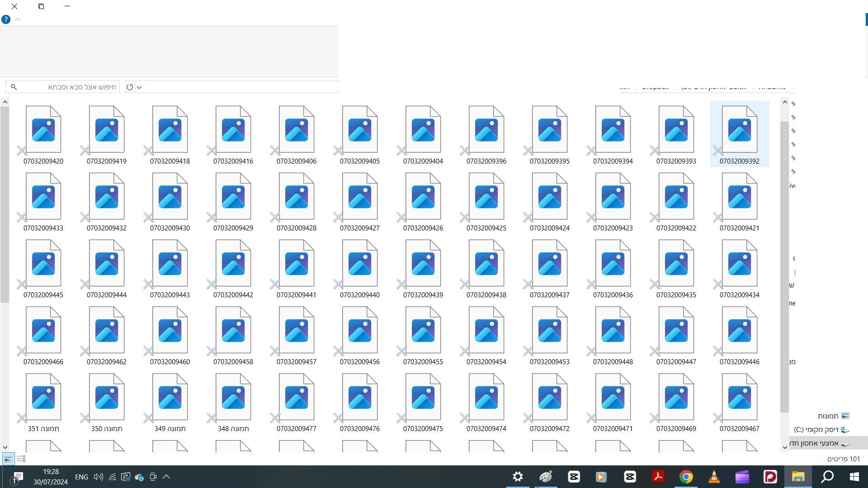Image resolution: width=868 pixels, height=488 pixels.
Task: Show hidden system tray icons
Action: [166, 477]
